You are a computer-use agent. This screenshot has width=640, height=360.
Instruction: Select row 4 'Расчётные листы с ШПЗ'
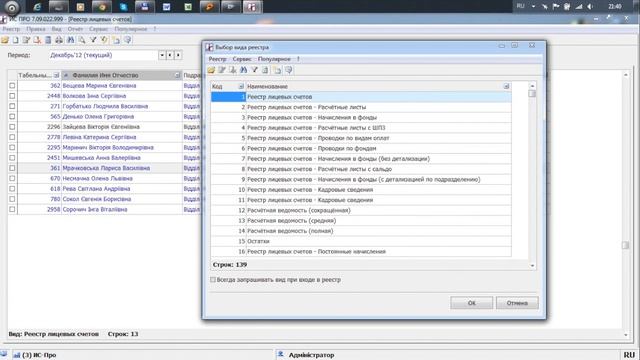tap(361, 128)
